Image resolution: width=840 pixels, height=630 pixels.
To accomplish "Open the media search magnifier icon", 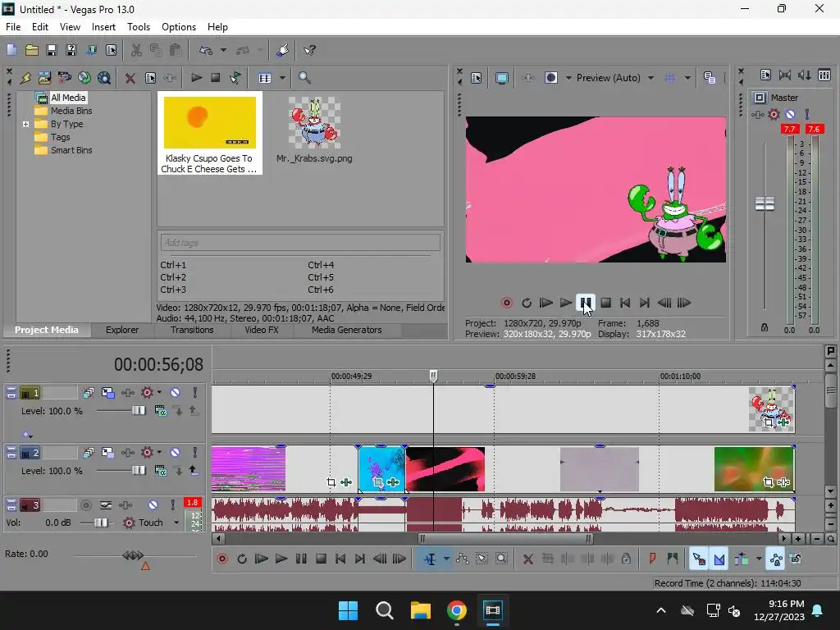I will tap(304, 78).
